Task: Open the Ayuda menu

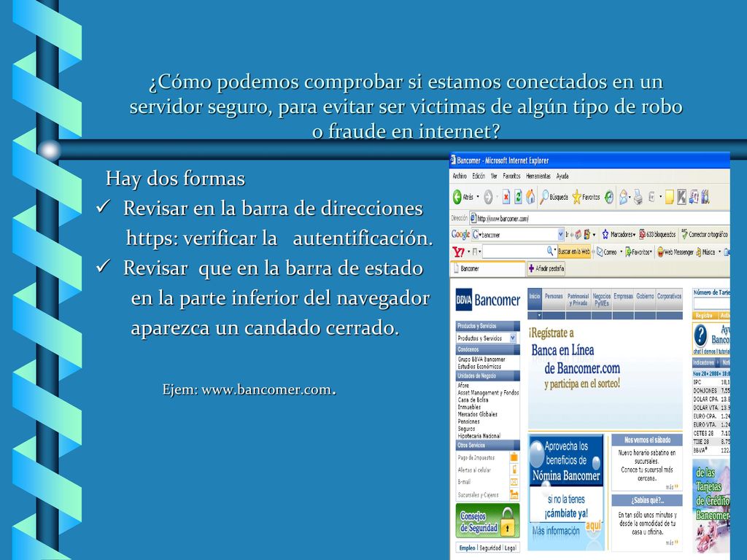Action: [x=562, y=176]
